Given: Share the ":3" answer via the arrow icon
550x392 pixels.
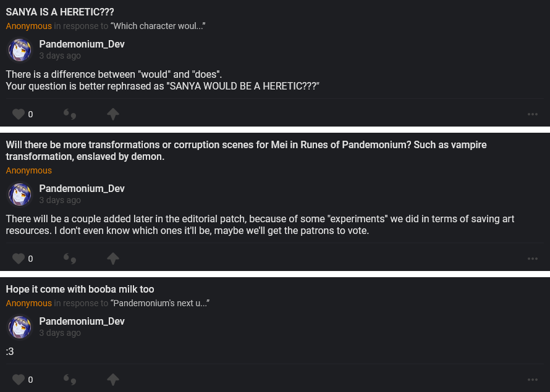Looking at the screenshot, I should [x=112, y=380].
